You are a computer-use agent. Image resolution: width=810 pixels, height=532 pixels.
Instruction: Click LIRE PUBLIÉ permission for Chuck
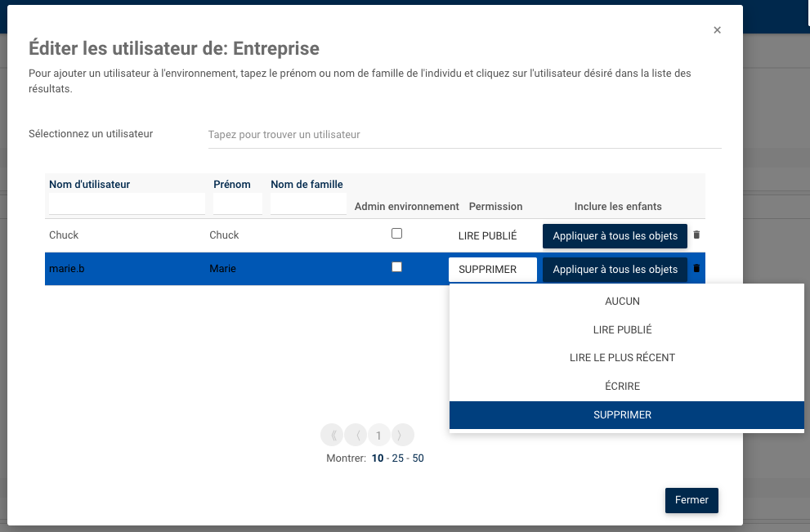click(x=487, y=236)
